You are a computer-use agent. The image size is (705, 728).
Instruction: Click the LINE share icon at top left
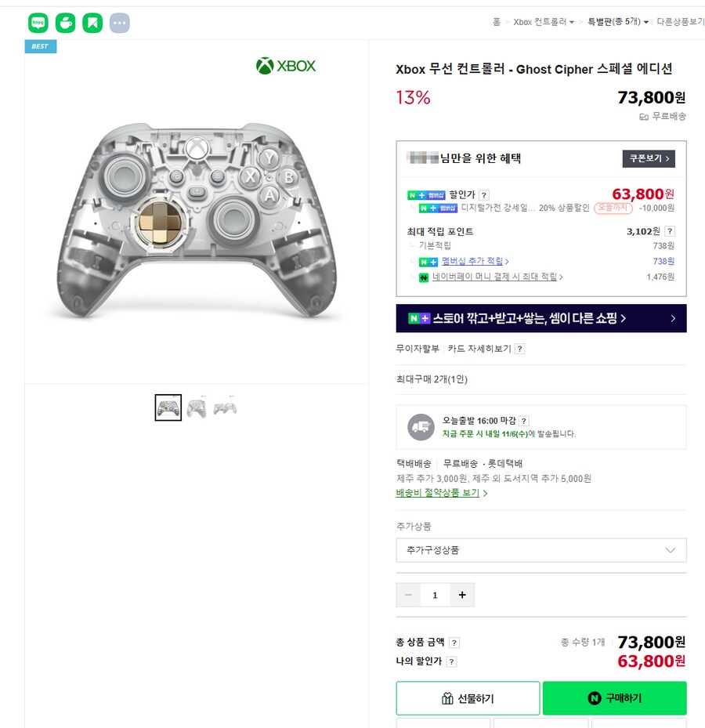click(x=38, y=23)
